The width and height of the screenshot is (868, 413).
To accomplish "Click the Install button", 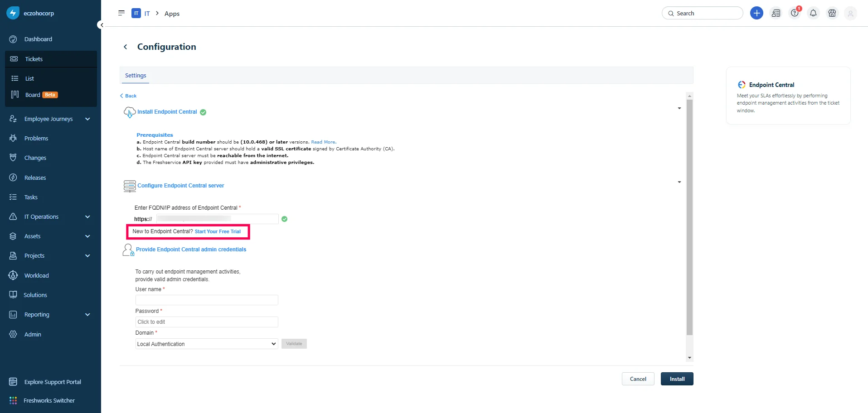I will [677, 379].
